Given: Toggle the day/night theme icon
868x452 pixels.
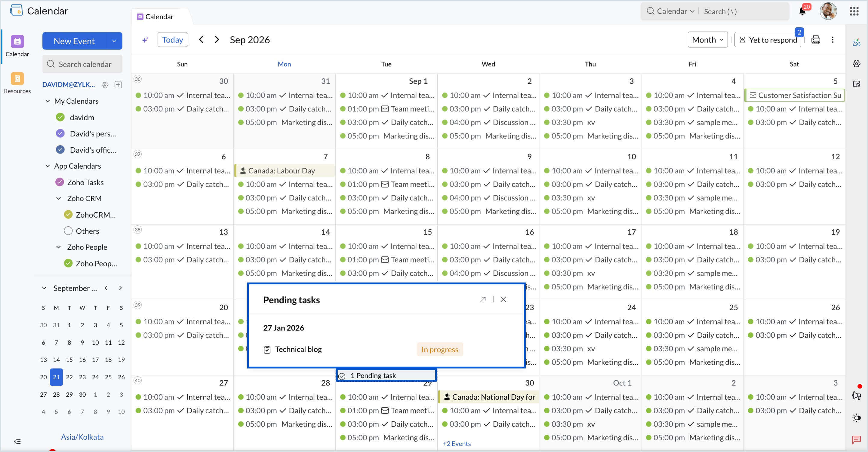Looking at the screenshot, I should pyautogui.click(x=856, y=418).
